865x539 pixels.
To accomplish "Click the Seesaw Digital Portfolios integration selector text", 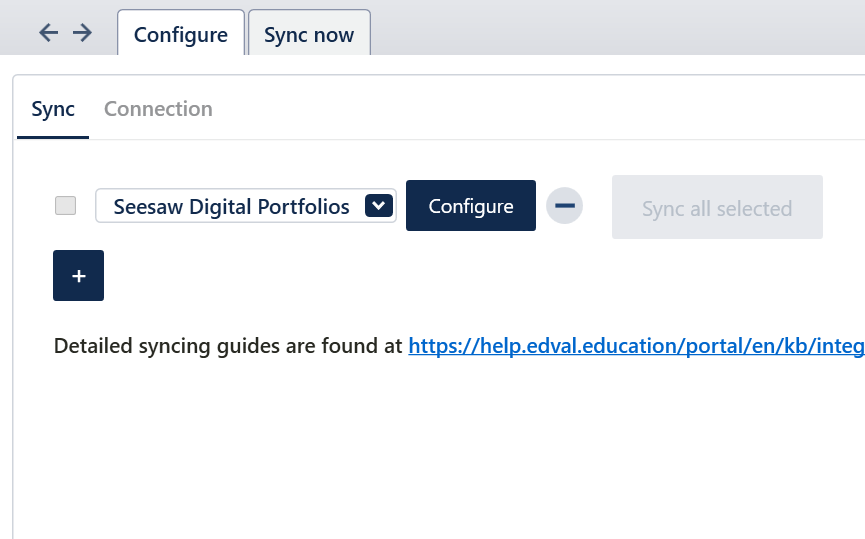I will (x=231, y=207).
